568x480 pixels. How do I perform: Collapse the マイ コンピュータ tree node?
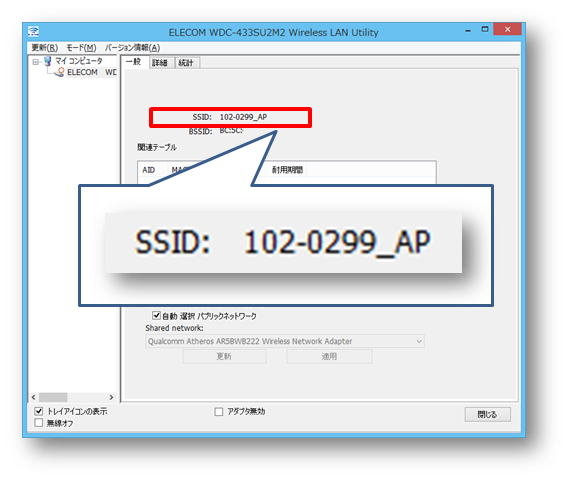(x=35, y=62)
